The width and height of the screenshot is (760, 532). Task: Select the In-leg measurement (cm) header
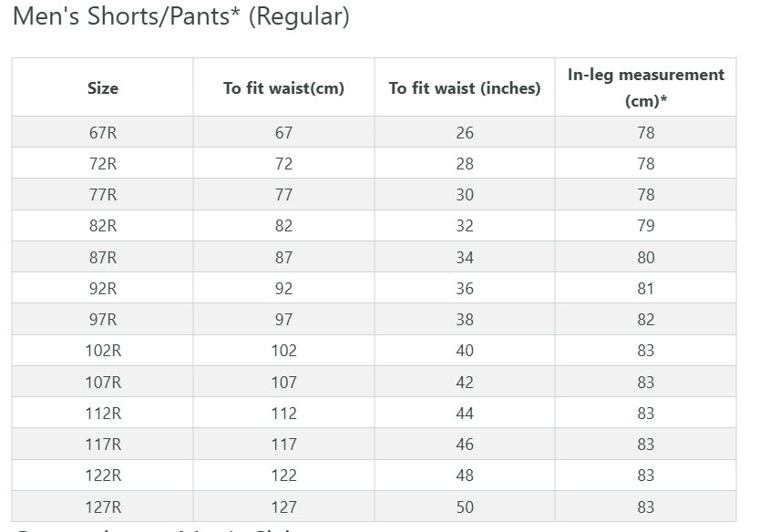645,87
